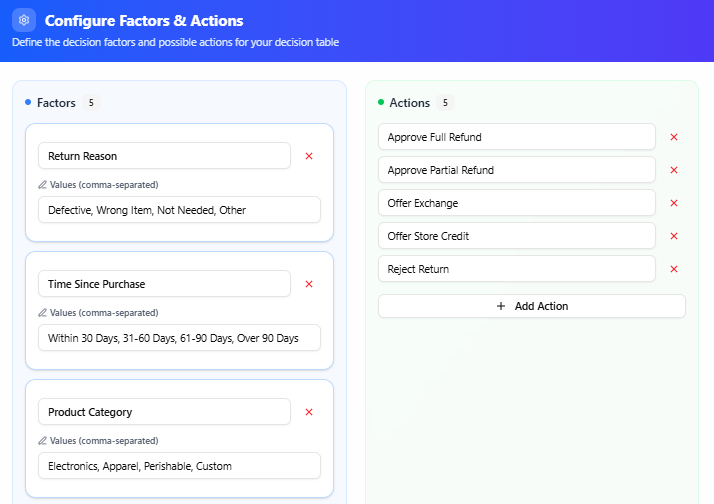Remove the Product Category factor
The width and height of the screenshot is (714, 504).
point(308,412)
